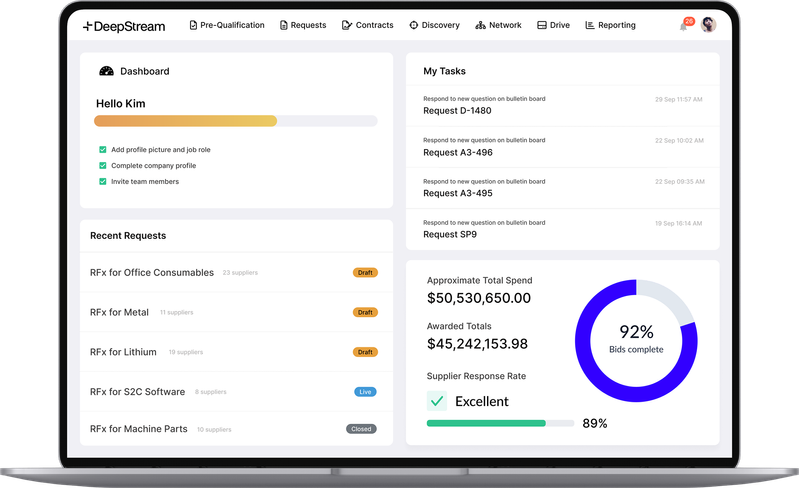Click Draft badge on Office Consumables row

365,273
